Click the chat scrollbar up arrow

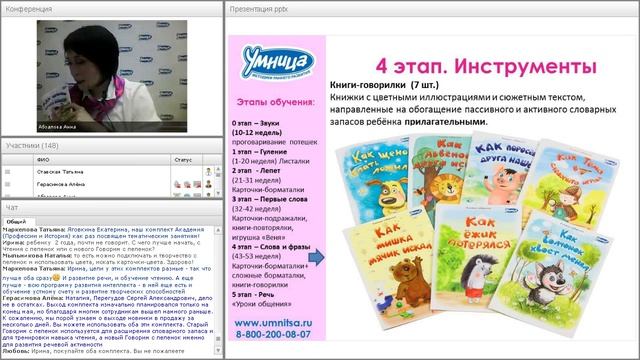[218, 231]
